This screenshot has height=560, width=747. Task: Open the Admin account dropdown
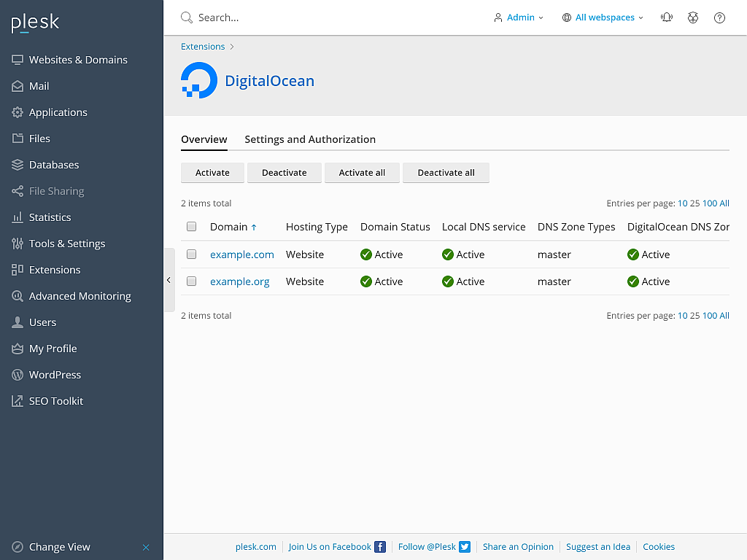click(519, 17)
